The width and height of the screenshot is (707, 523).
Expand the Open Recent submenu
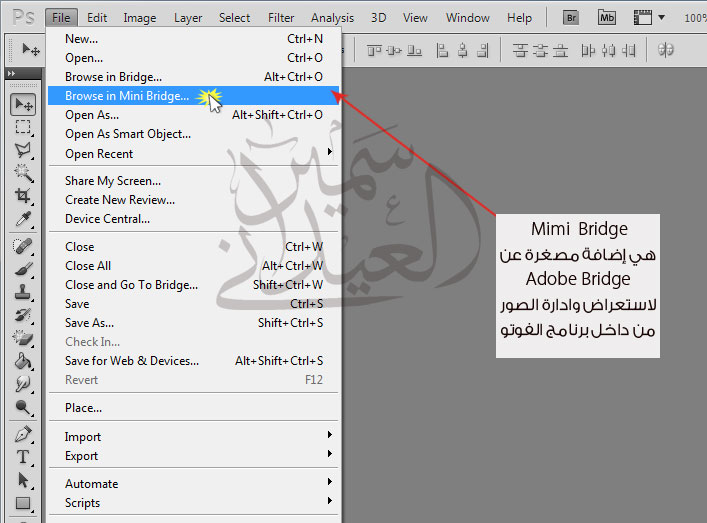(193, 154)
